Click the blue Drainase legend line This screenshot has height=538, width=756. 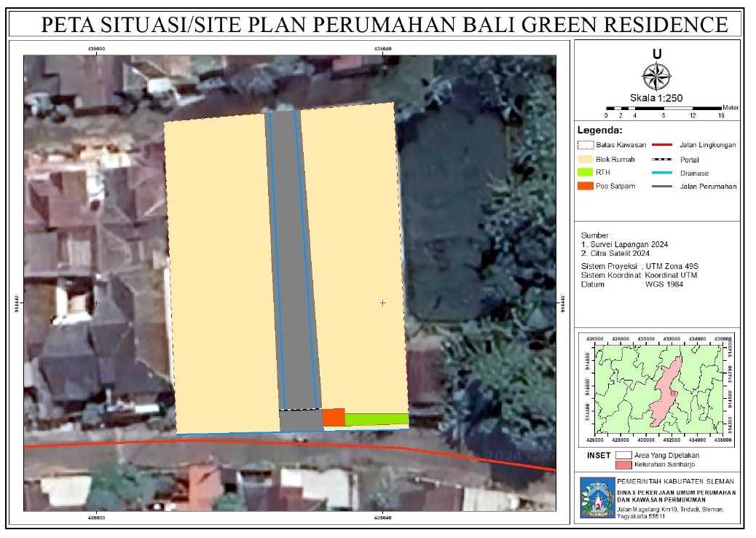(661, 173)
